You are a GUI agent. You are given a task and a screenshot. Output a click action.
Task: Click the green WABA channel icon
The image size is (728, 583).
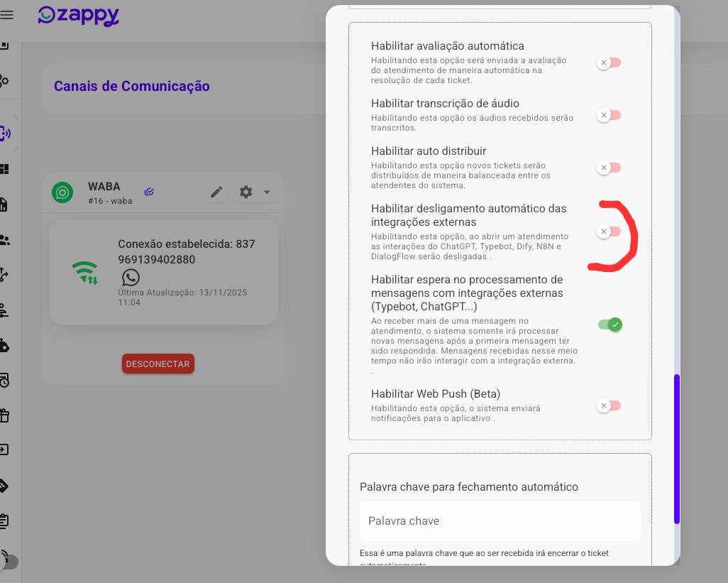click(x=62, y=192)
